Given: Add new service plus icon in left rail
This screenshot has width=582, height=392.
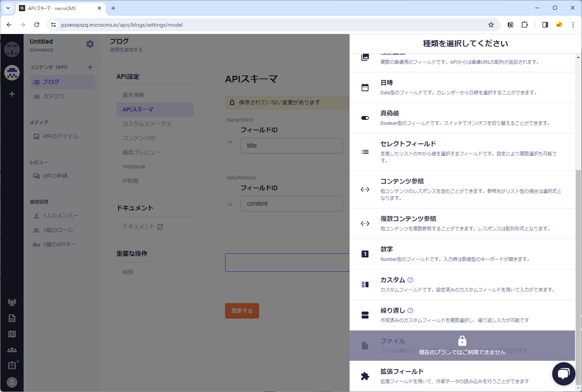Looking at the screenshot, I should tap(12, 94).
